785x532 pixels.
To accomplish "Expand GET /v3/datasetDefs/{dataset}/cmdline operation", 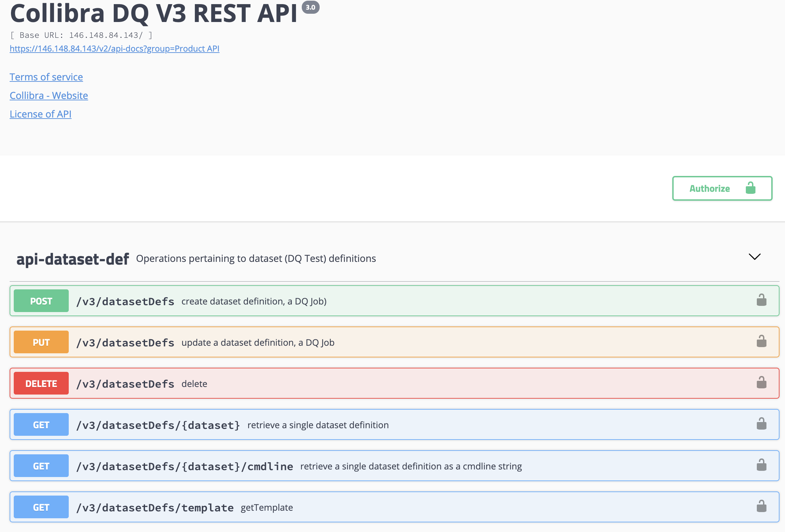I will (x=394, y=466).
